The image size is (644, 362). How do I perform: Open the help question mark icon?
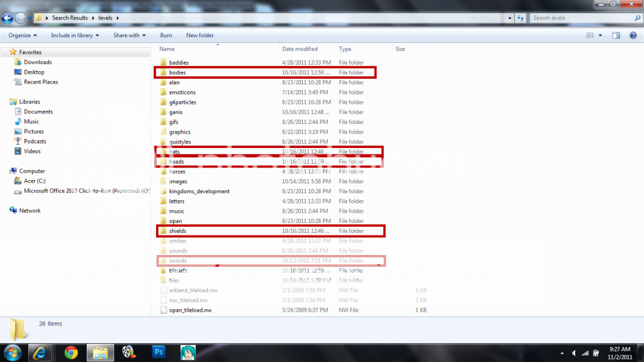(x=633, y=35)
